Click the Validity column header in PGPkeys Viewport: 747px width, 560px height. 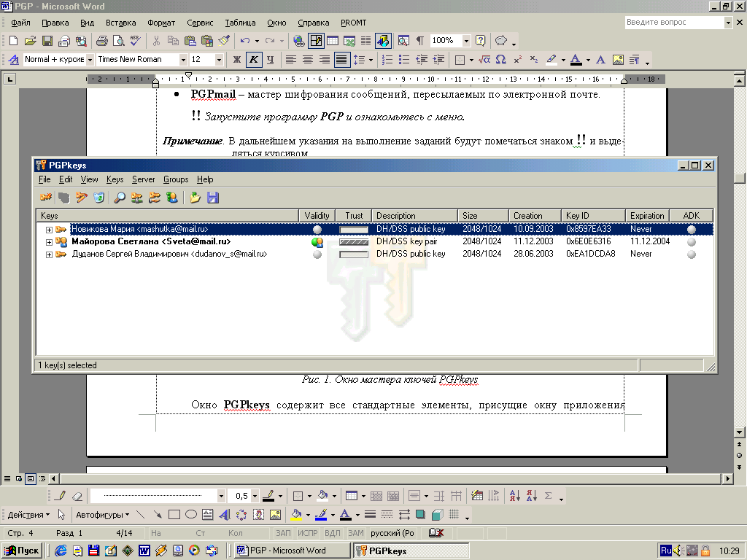pos(317,216)
